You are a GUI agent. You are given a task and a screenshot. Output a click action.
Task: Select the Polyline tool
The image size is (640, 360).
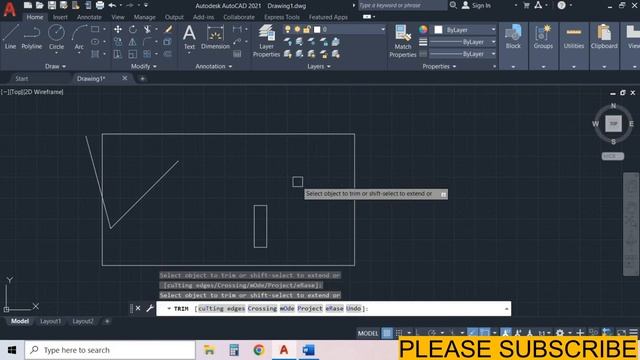[31, 37]
